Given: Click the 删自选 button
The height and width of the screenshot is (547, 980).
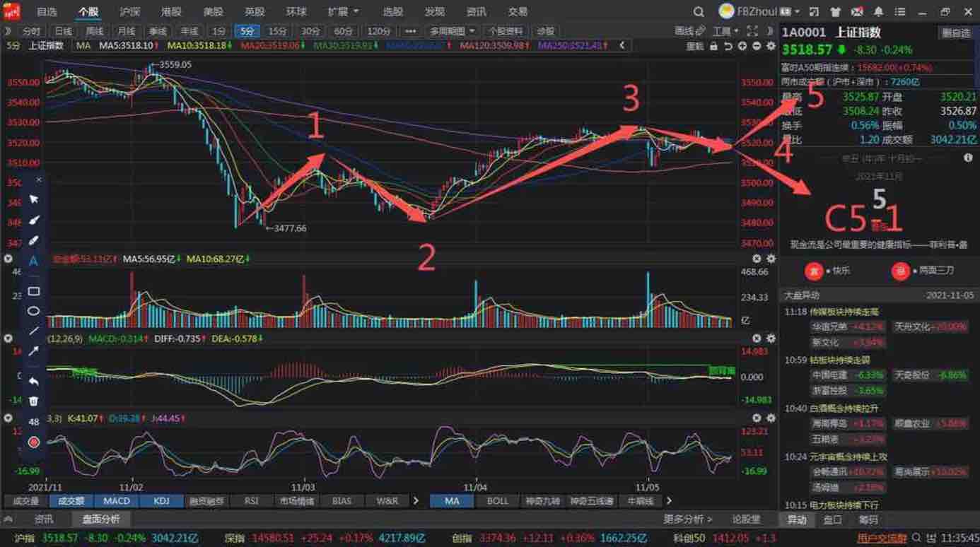Looking at the screenshot, I should (x=955, y=33).
